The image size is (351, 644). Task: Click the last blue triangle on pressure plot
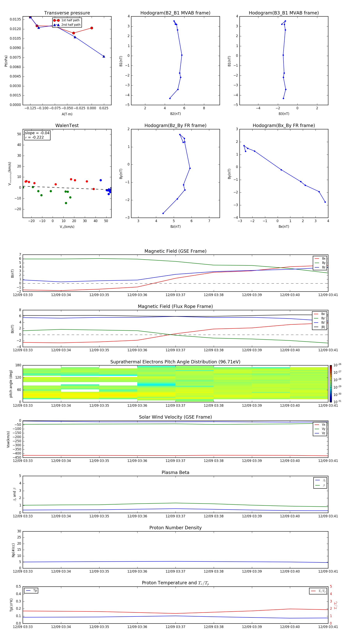104,57
